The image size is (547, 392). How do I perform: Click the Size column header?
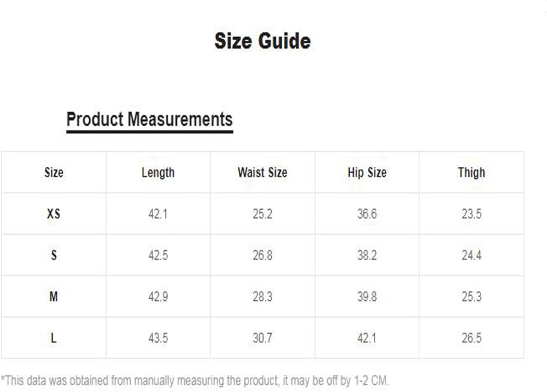click(x=54, y=172)
